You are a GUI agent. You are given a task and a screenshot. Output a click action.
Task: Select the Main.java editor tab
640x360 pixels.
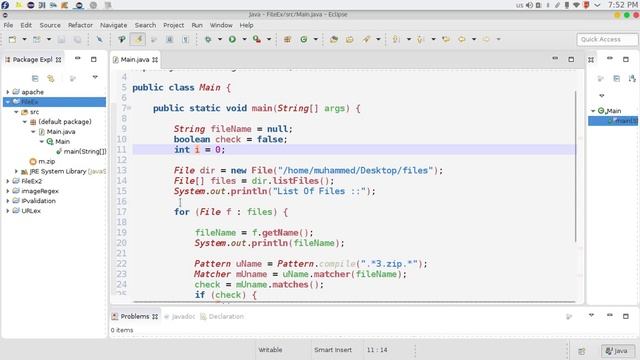click(136, 60)
